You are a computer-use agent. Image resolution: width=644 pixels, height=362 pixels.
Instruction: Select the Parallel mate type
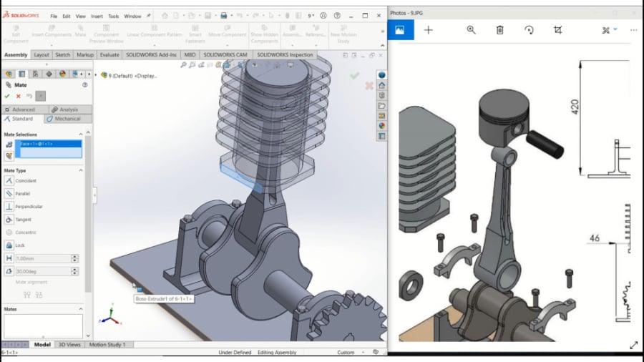click(x=9, y=194)
